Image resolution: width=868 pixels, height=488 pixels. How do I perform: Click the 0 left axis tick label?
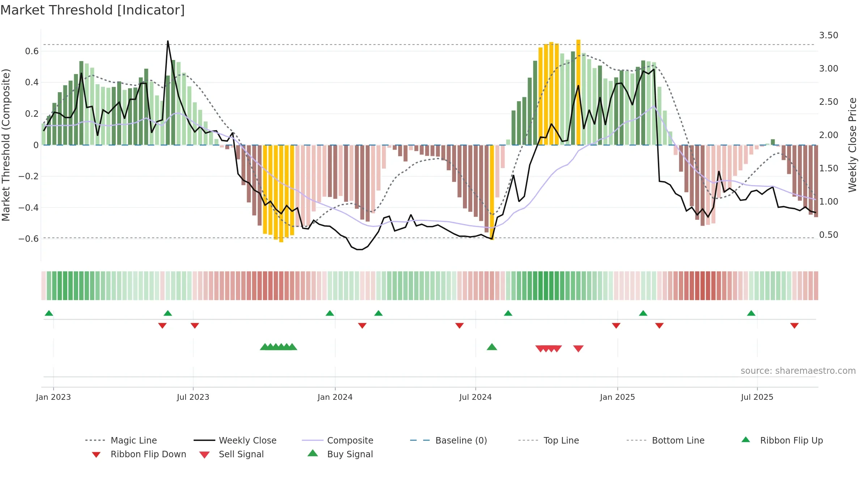(x=36, y=145)
